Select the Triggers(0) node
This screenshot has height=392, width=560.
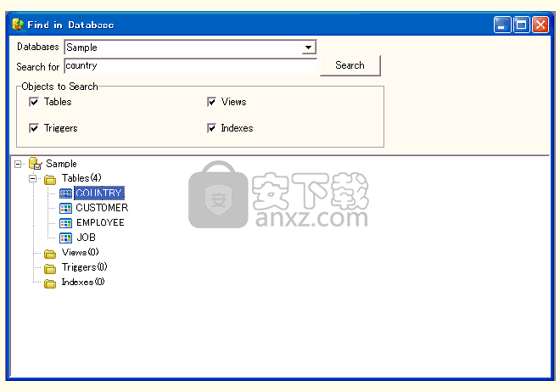click(x=84, y=267)
